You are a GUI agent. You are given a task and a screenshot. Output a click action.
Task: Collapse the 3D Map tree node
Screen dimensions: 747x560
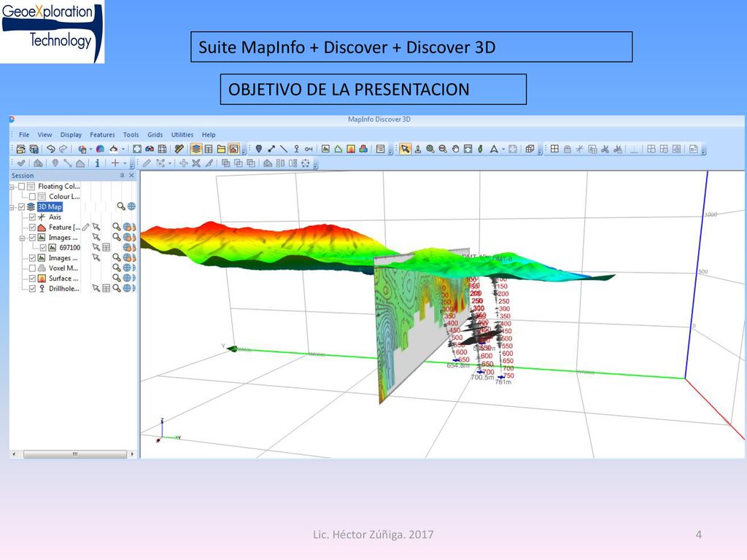pos(12,207)
